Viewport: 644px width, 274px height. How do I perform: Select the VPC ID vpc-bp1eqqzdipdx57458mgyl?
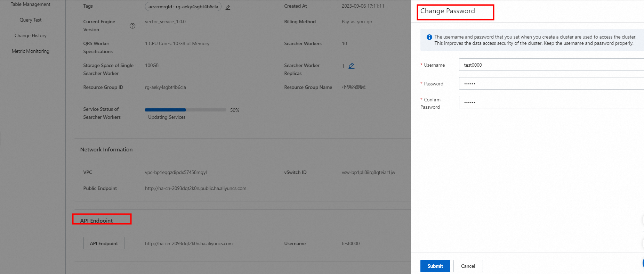[x=176, y=173]
